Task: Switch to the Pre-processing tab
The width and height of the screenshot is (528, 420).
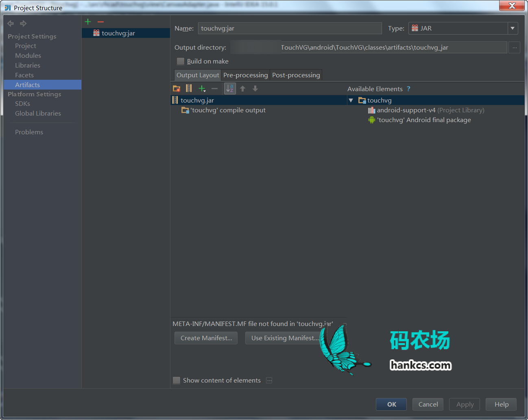Action: point(246,75)
